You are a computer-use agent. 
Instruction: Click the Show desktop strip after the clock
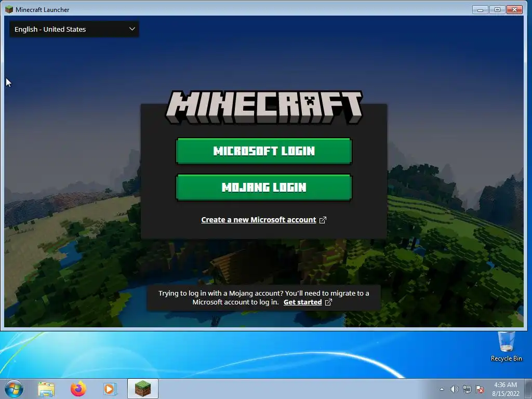[x=528, y=389]
